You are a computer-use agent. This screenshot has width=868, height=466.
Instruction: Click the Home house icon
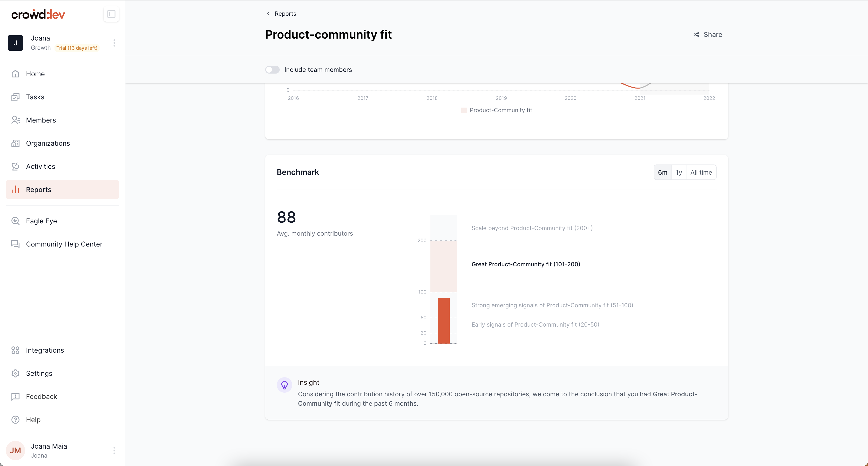pos(15,74)
